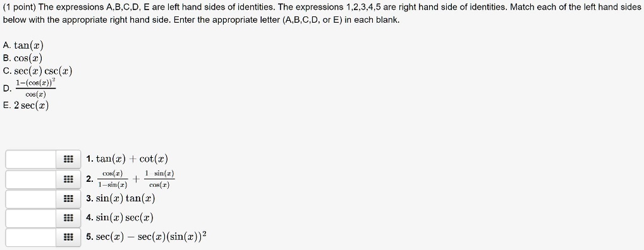Select option C expression sec(x) csc(x)
Viewport: 644px width, 250px height.
coord(43,71)
